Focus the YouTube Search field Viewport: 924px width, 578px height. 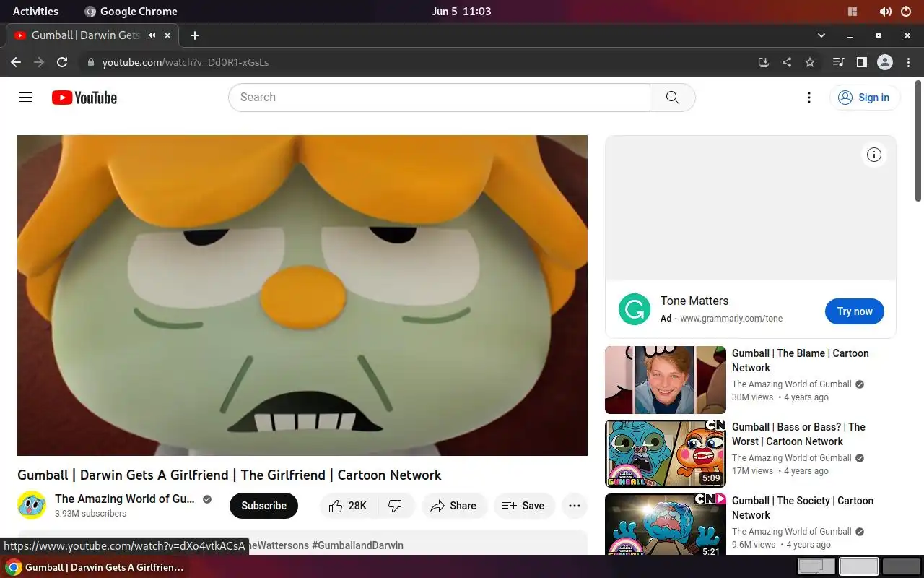[x=439, y=98]
